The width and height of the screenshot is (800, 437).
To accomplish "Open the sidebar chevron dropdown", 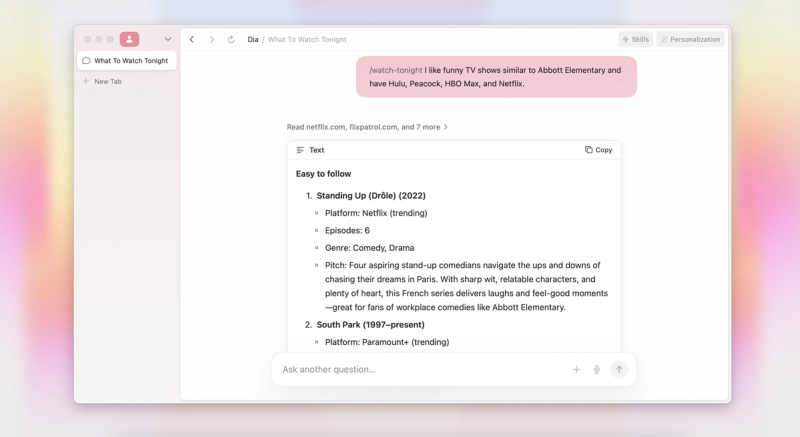I will (168, 39).
